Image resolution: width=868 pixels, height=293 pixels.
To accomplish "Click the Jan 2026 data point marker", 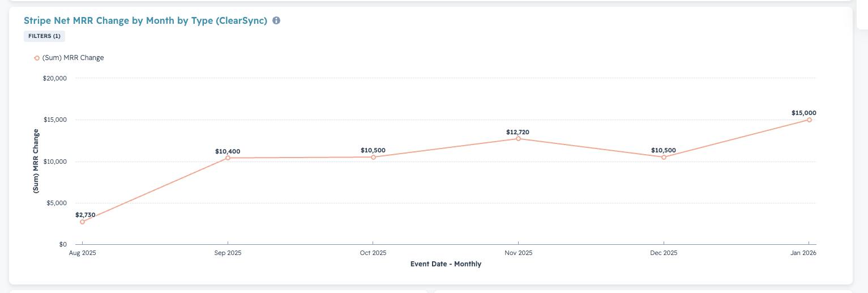I will (x=809, y=120).
